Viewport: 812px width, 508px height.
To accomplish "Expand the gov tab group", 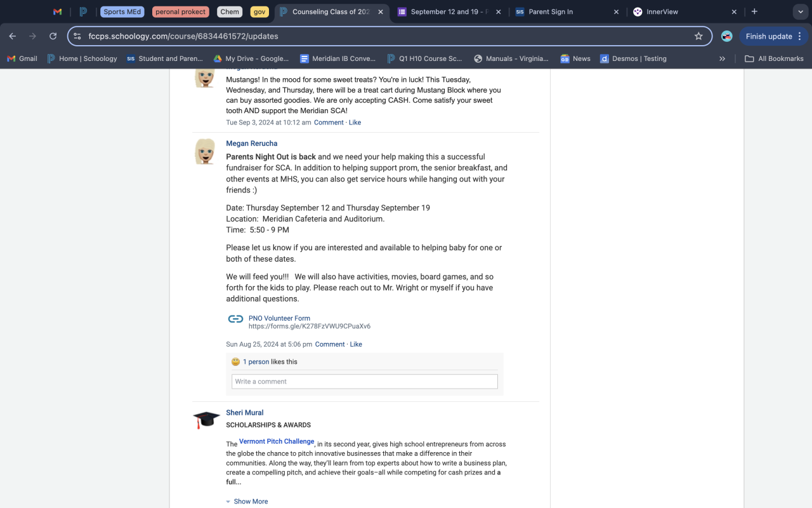I will click(259, 11).
